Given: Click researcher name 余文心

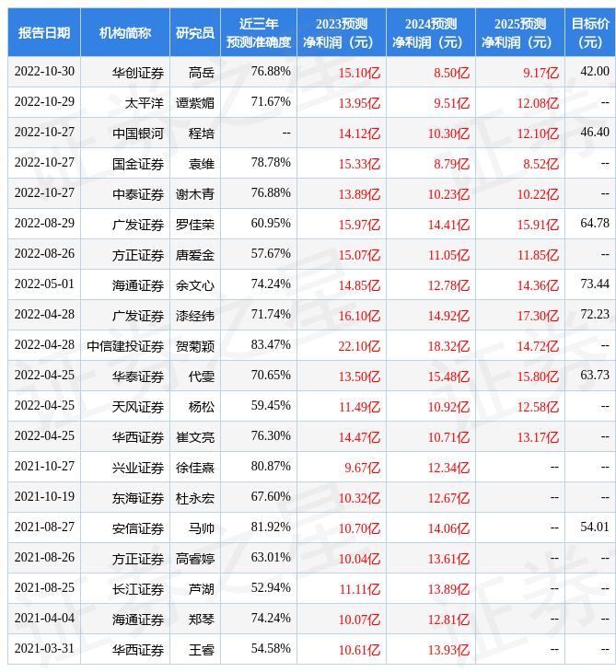Looking at the screenshot, I should [x=195, y=286].
